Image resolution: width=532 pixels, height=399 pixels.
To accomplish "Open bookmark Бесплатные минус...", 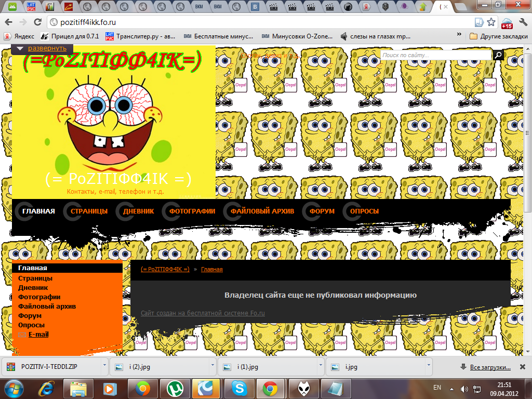I will pyautogui.click(x=219, y=36).
